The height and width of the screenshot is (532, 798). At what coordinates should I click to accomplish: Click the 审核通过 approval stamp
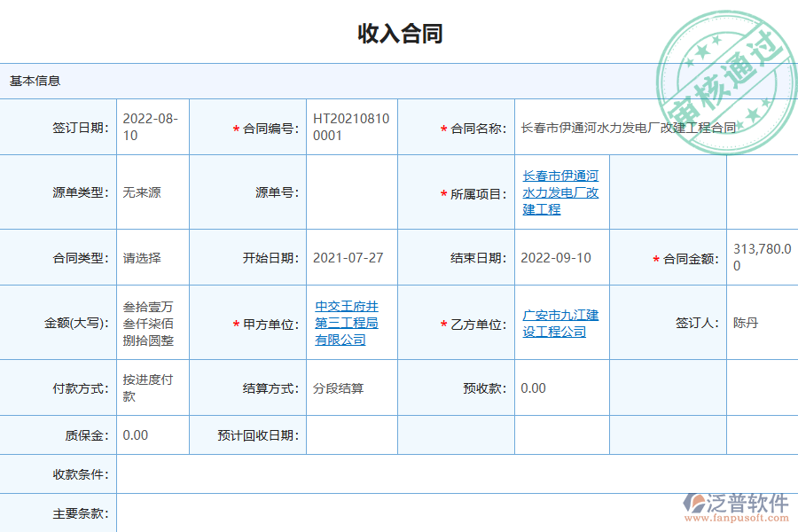coord(727,62)
